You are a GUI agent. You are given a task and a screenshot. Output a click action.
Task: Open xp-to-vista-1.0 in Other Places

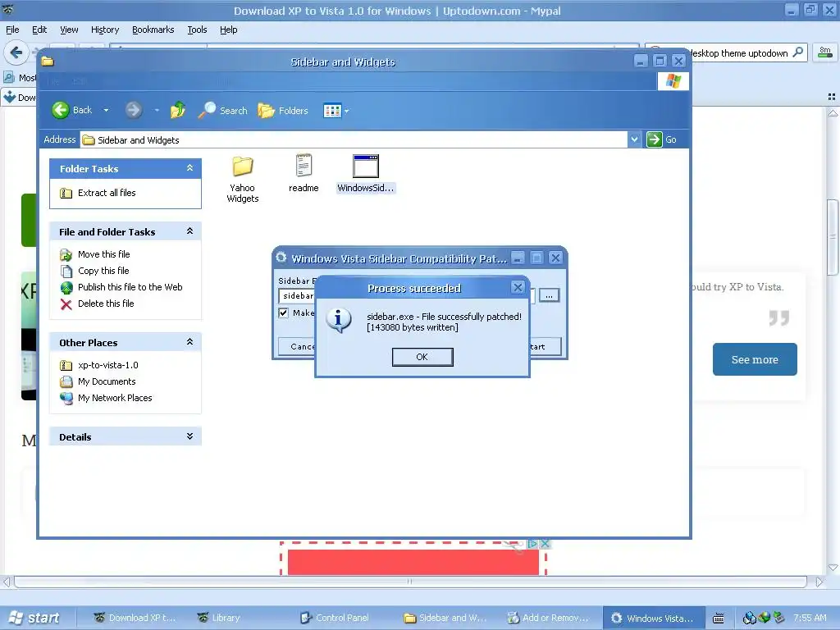(x=108, y=365)
